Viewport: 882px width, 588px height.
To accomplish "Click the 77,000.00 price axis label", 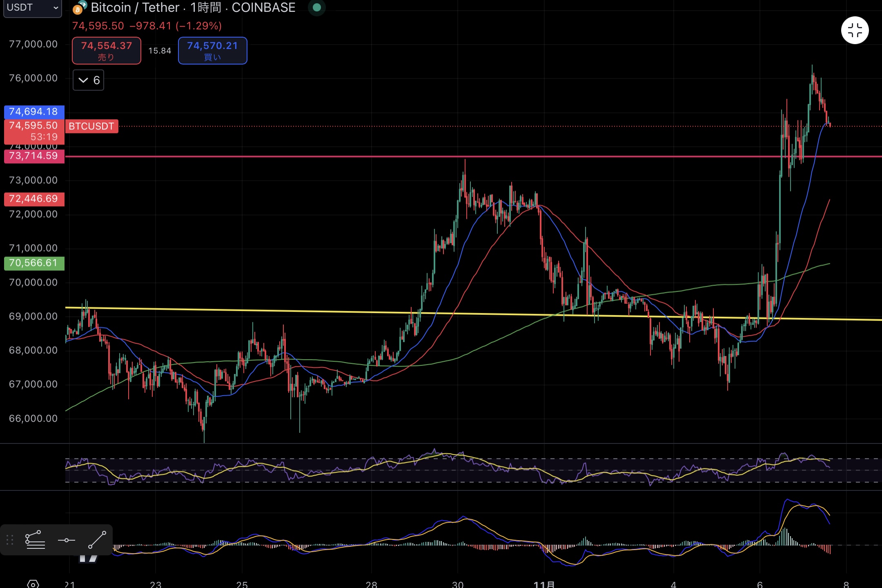I will [x=33, y=44].
